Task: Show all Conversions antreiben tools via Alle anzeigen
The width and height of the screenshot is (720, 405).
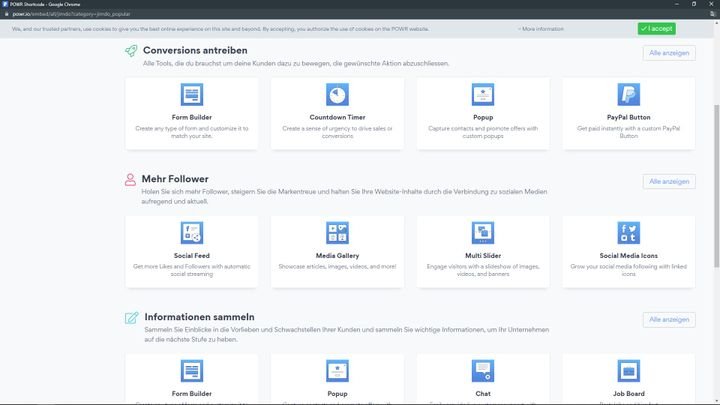Action: pyautogui.click(x=669, y=53)
